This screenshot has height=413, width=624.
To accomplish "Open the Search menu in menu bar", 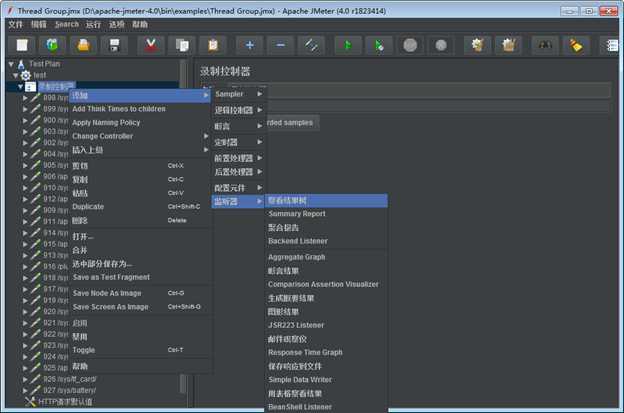I will pyautogui.click(x=67, y=24).
